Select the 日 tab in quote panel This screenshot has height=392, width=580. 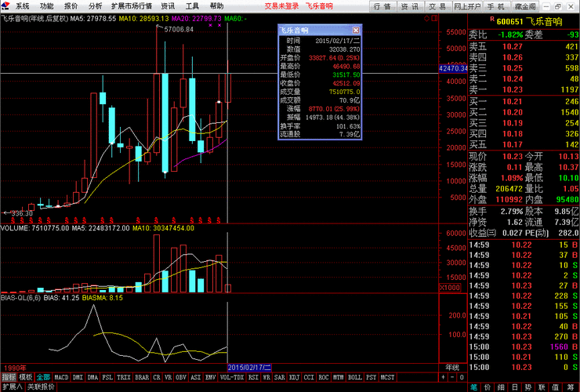coord(514,387)
